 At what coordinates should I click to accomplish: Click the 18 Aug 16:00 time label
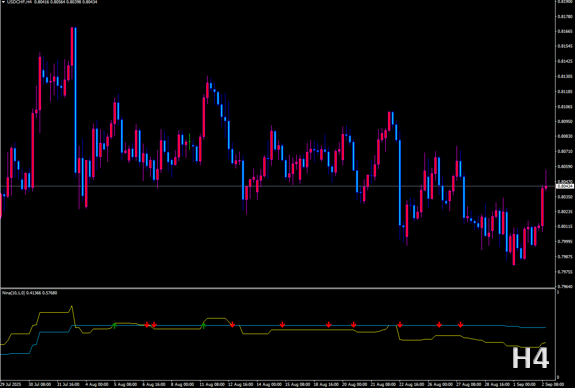(x=326, y=384)
